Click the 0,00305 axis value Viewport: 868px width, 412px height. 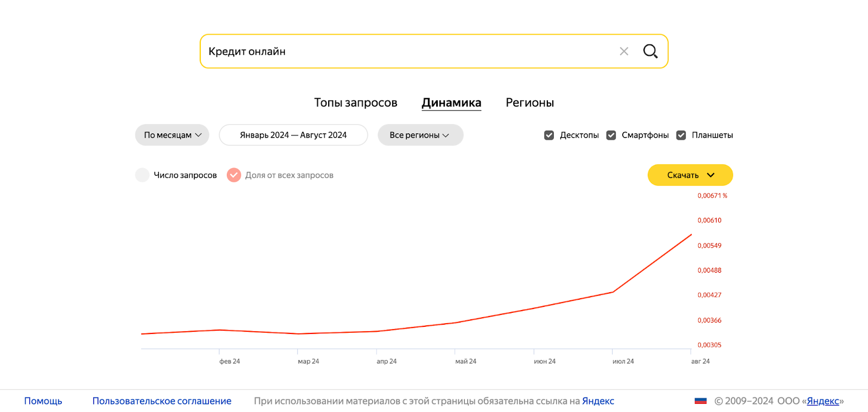coord(710,345)
